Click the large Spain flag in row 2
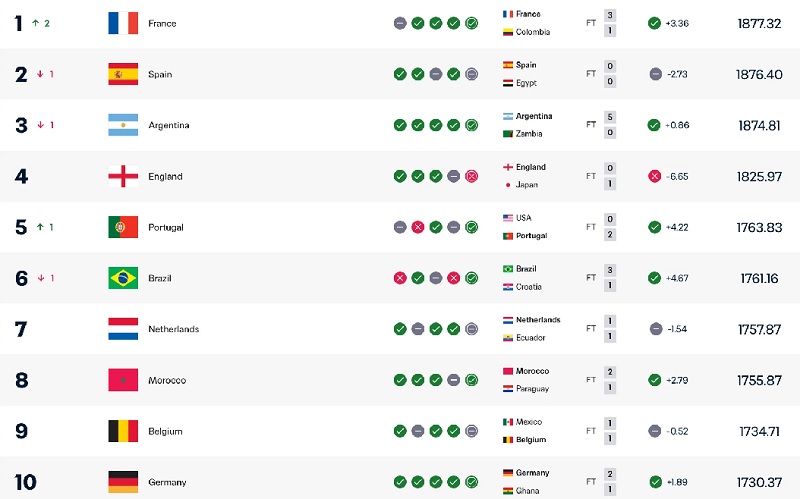The height and width of the screenshot is (499, 800). pyautogui.click(x=123, y=74)
